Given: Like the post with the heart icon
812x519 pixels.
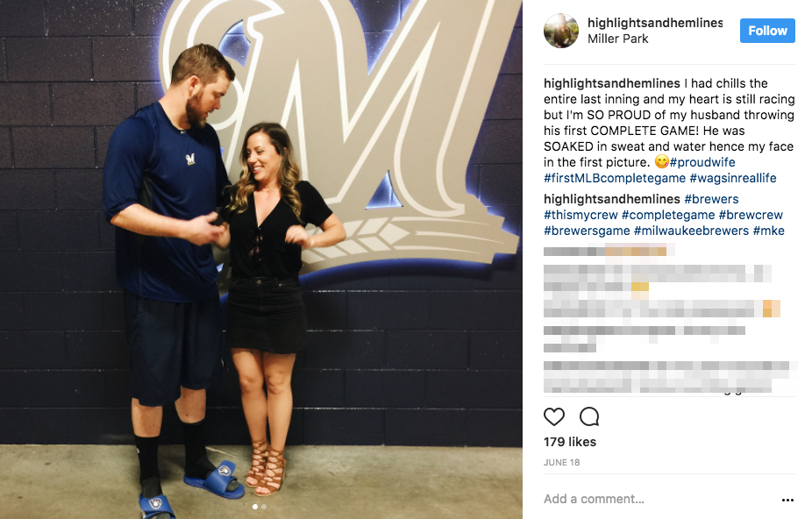Looking at the screenshot, I should tap(553, 416).
